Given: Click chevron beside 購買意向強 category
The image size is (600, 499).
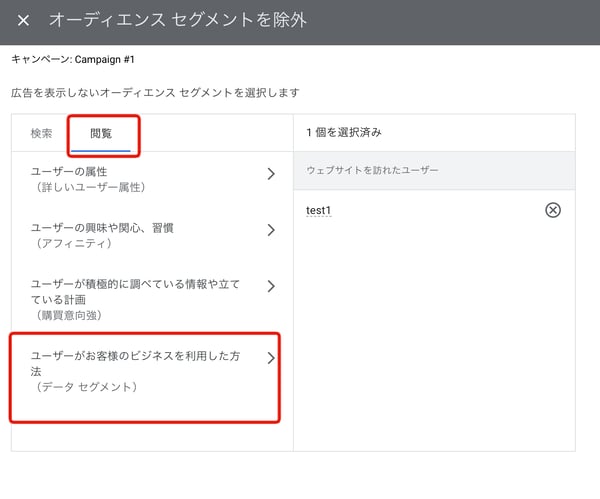Looking at the screenshot, I should pos(271,286).
